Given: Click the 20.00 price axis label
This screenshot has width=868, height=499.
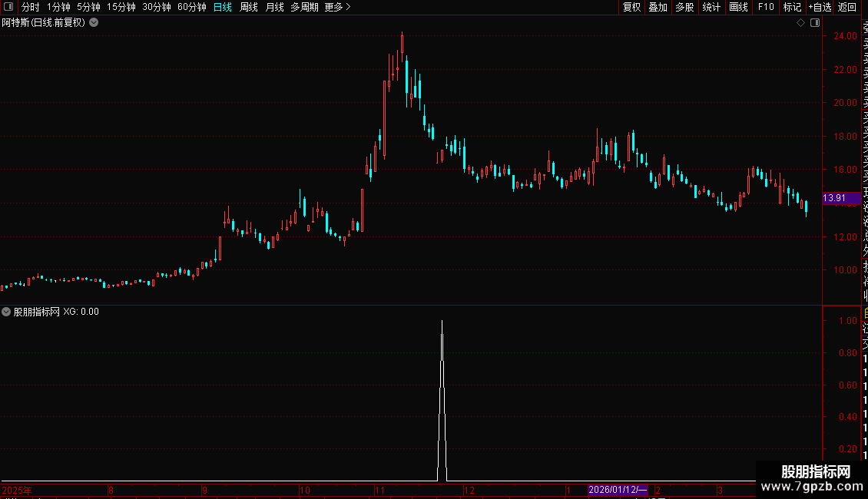Looking at the screenshot, I should [845, 103].
